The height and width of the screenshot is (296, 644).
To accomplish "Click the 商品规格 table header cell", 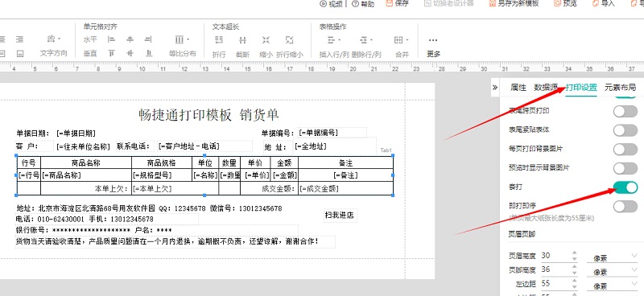I will (162, 162).
